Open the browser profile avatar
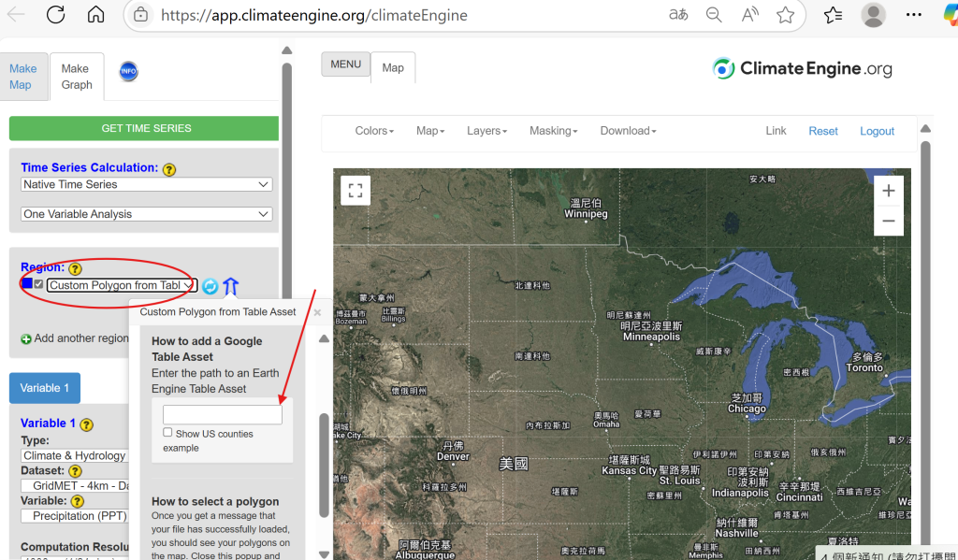Image resolution: width=958 pixels, height=560 pixels. point(873,15)
